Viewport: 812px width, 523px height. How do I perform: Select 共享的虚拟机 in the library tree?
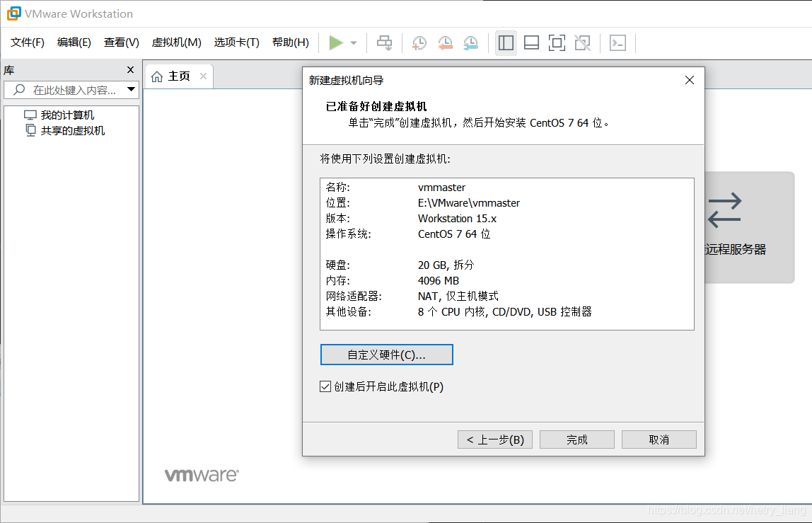point(72,131)
